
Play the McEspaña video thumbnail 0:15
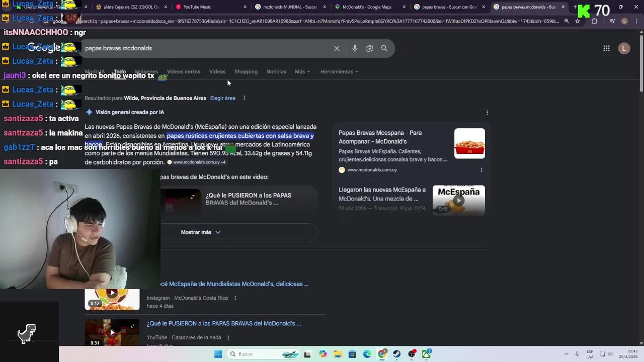(x=459, y=200)
